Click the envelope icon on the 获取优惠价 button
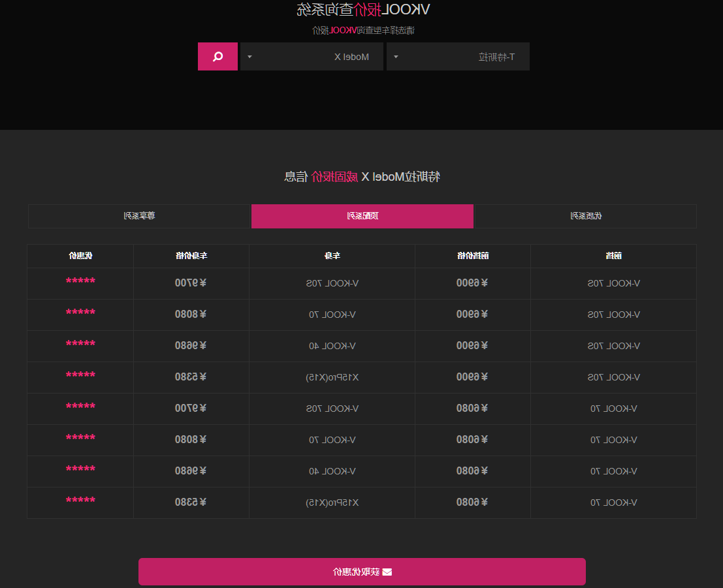Viewport: 723px width, 588px height. tap(387, 572)
